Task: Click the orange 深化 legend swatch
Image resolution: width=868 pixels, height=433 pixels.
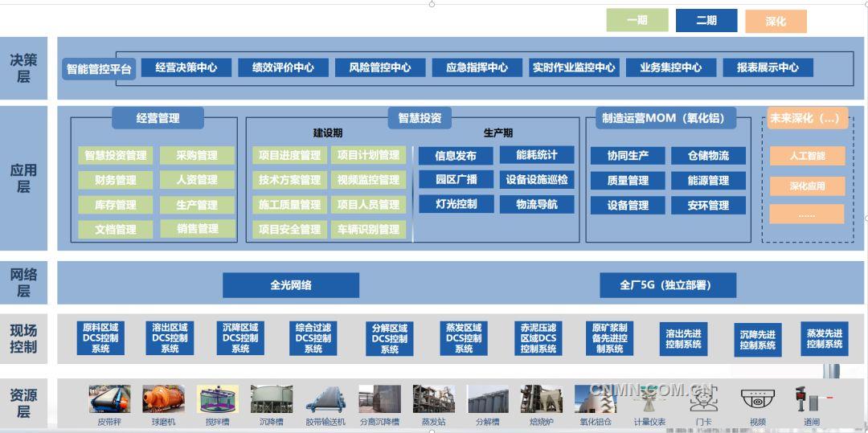Action: (776, 22)
